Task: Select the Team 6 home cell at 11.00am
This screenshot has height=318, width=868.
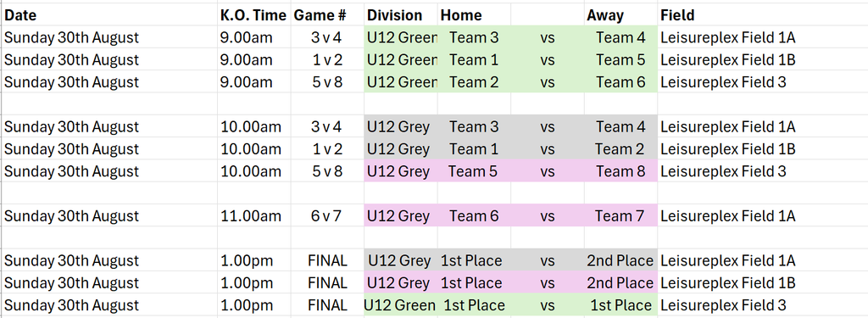Action: tap(474, 215)
